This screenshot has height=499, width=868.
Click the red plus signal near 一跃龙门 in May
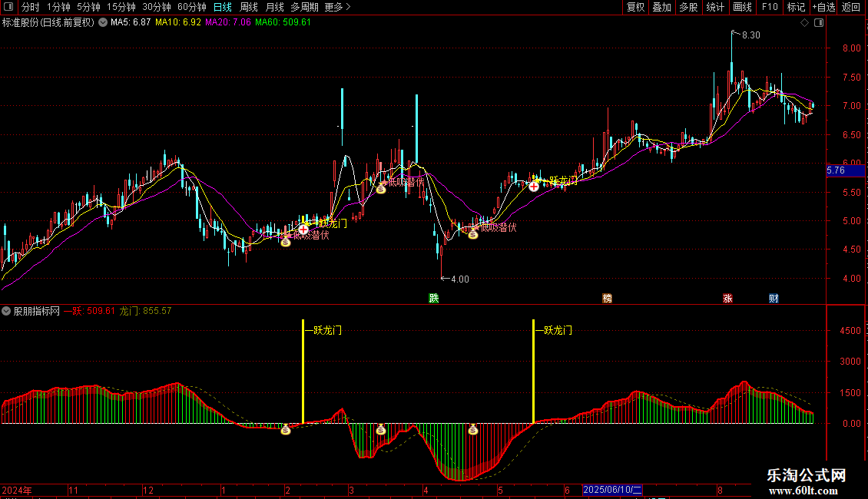coord(534,186)
